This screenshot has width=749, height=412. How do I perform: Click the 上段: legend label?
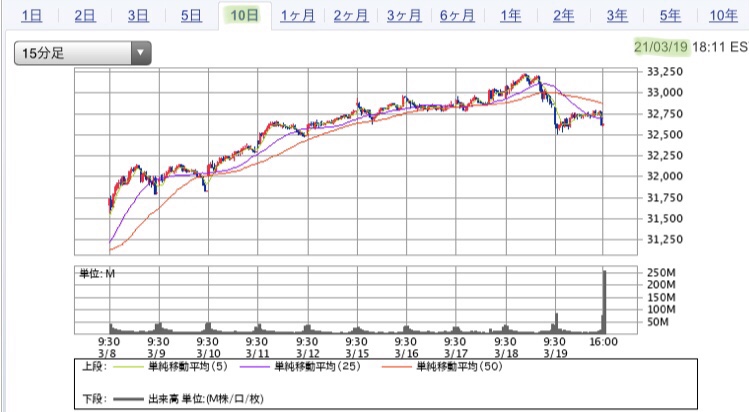click(95, 367)
